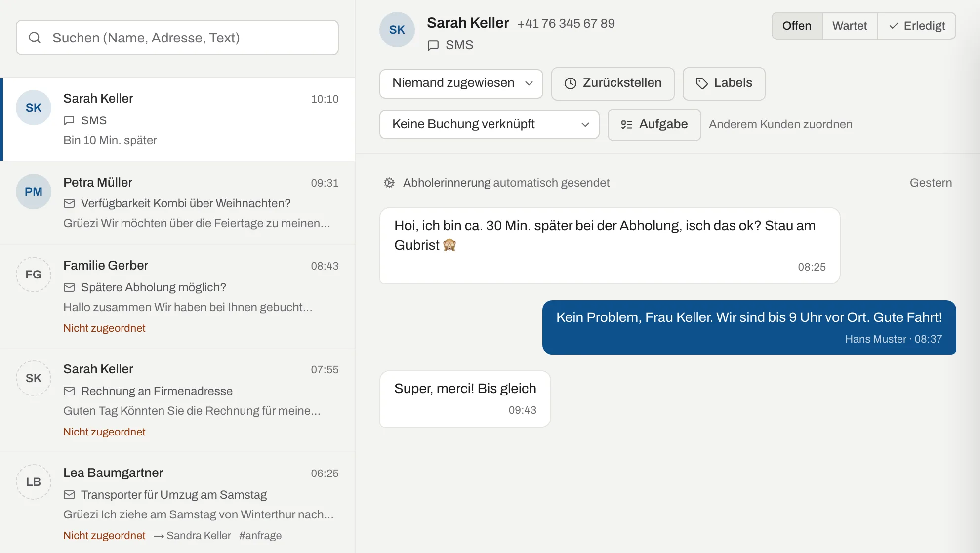Click the #anfrage tag
Viewport: 980px width, 553px height.
point(260,535)
